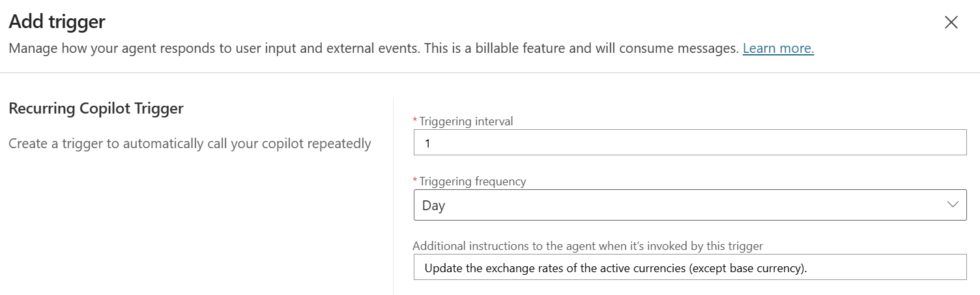Click the red asterisk beside Triggering interval

tap(415, 121)
